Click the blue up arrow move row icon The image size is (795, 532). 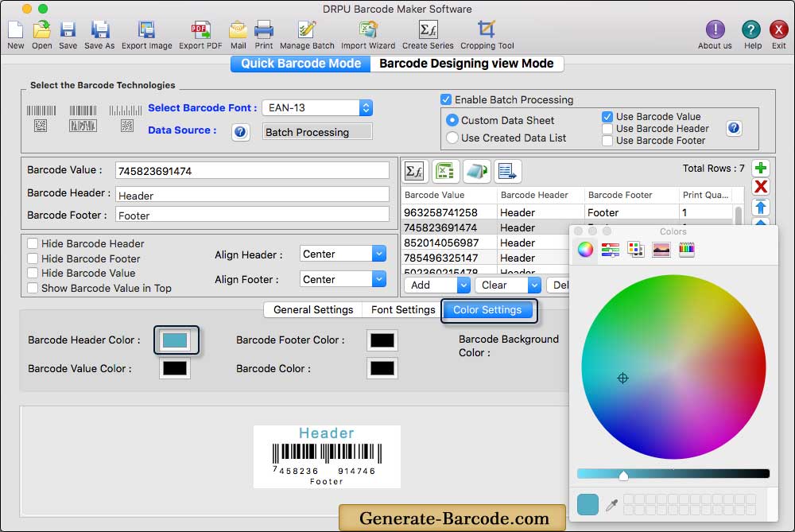coord(760,207)
